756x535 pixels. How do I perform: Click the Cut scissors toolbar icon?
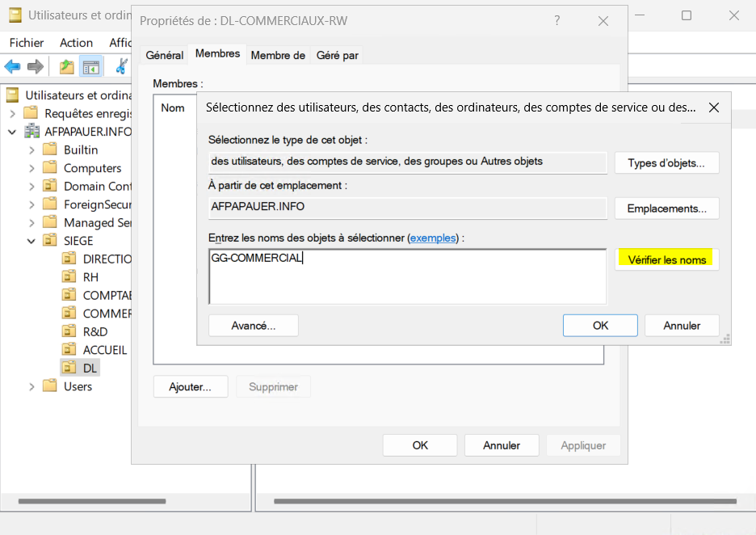coord(122,66)
